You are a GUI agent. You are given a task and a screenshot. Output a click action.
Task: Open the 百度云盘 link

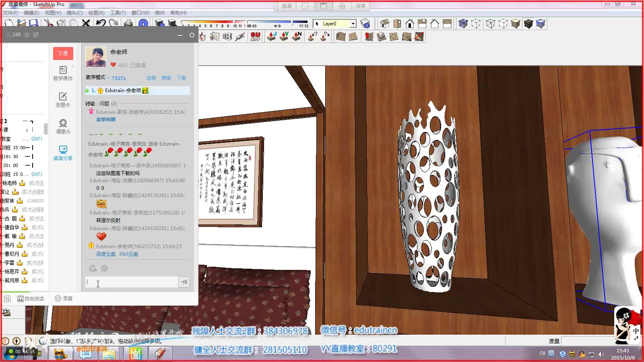pyautogui.click(x=106, y=254)
